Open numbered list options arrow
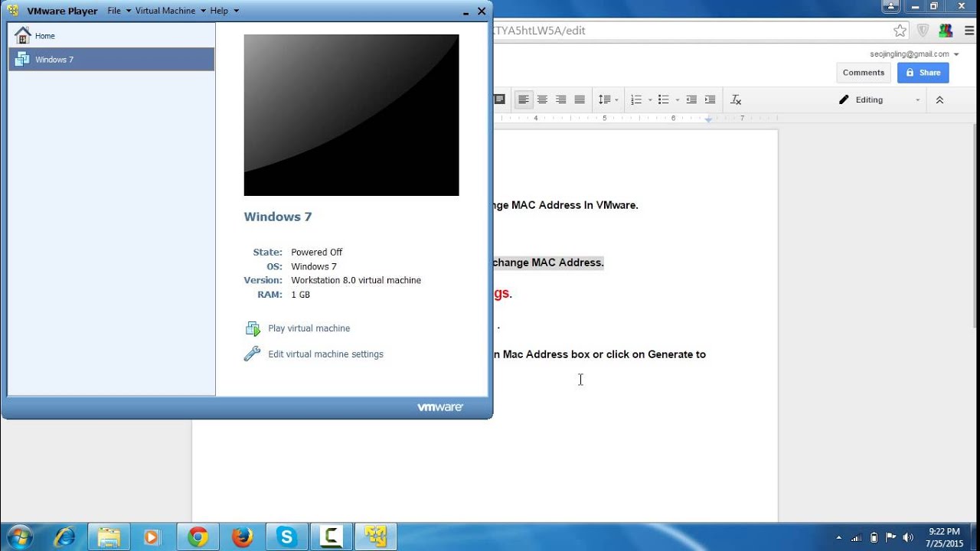The image size is (980, 551). point(650,100)
